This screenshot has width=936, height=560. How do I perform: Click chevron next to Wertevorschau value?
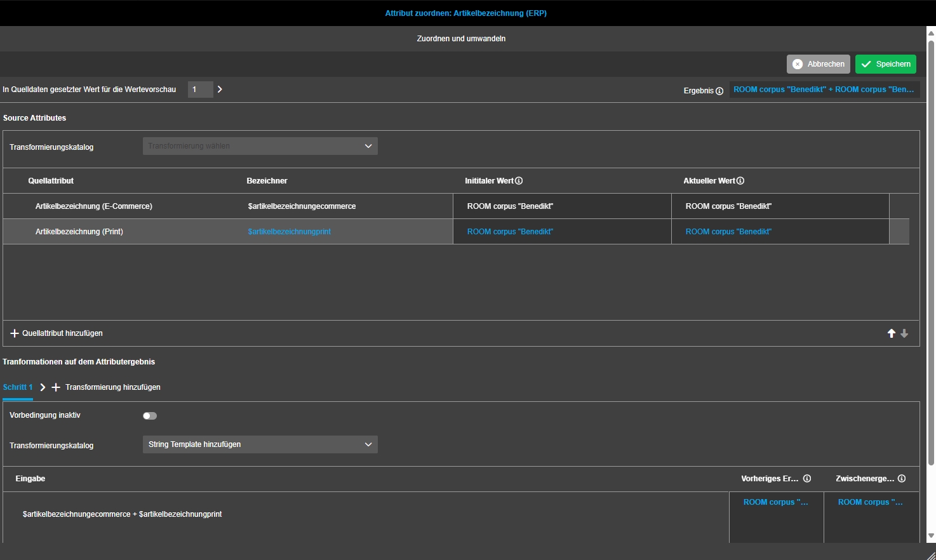220,90
